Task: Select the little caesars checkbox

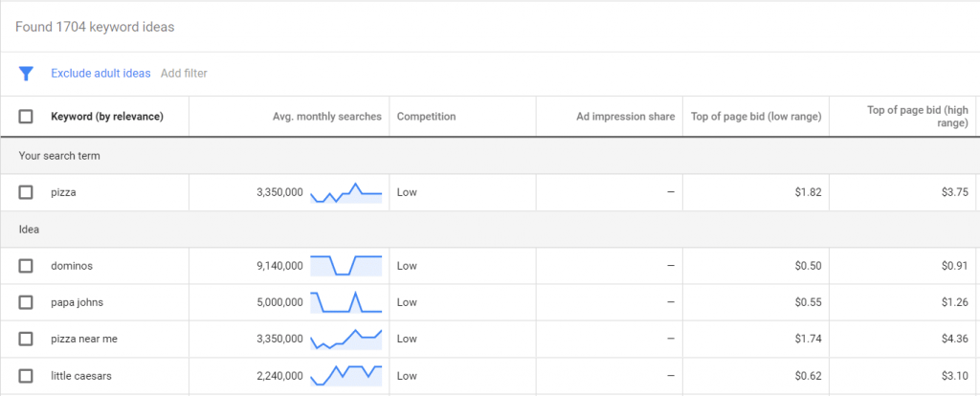Action: 26,376
